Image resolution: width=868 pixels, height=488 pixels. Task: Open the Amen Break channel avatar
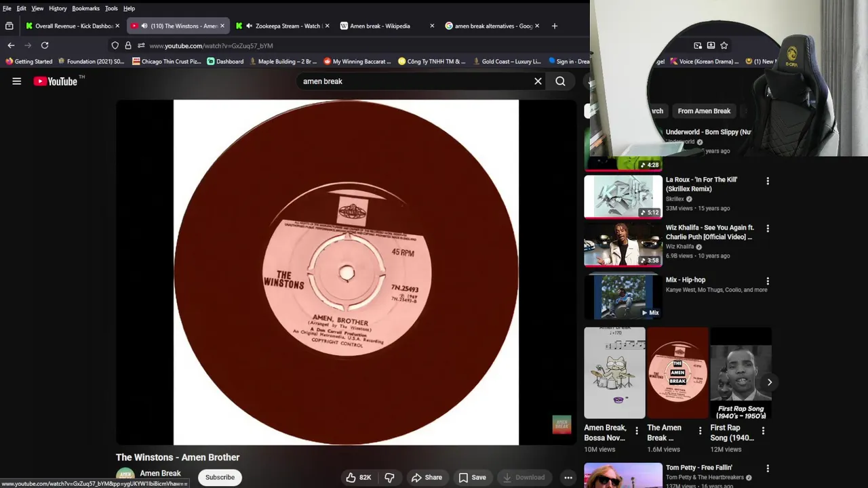pos(125,477)
